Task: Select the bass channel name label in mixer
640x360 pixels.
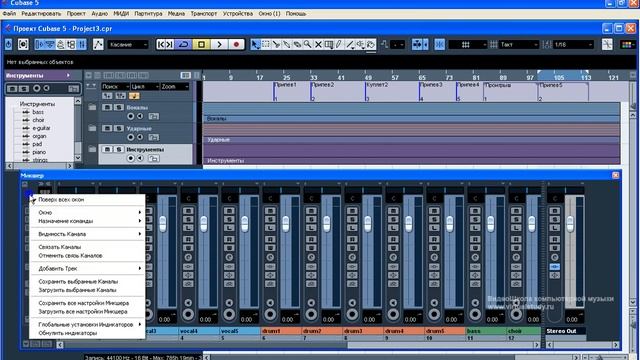Action: (x=486, y=331)
